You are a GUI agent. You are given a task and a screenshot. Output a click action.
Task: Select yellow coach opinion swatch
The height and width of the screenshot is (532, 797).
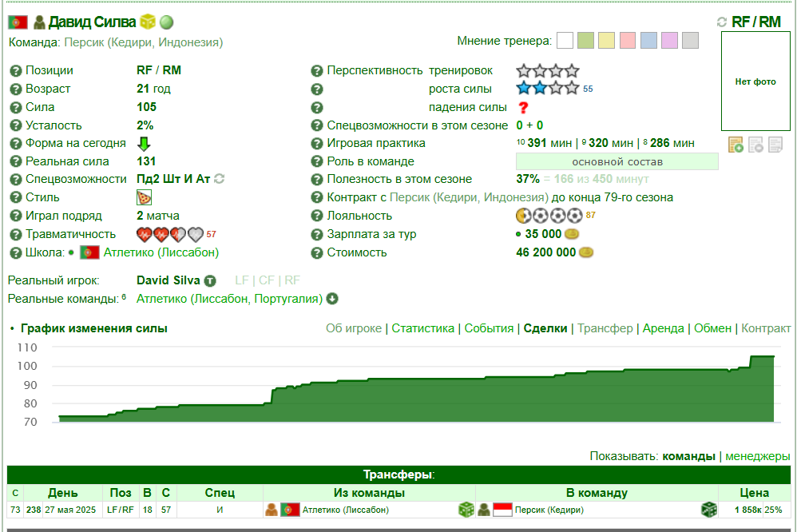coord(606,41)
